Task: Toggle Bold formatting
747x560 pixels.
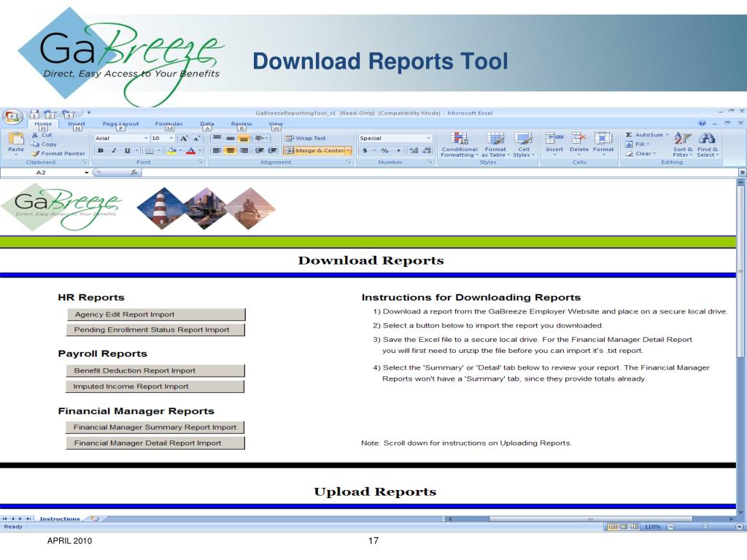Action: (101, 151)
